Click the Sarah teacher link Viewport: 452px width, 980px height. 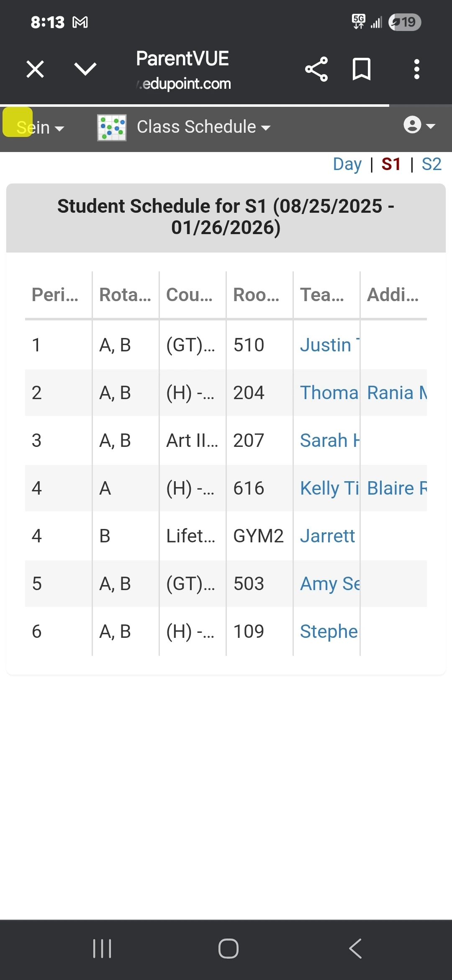329,441
